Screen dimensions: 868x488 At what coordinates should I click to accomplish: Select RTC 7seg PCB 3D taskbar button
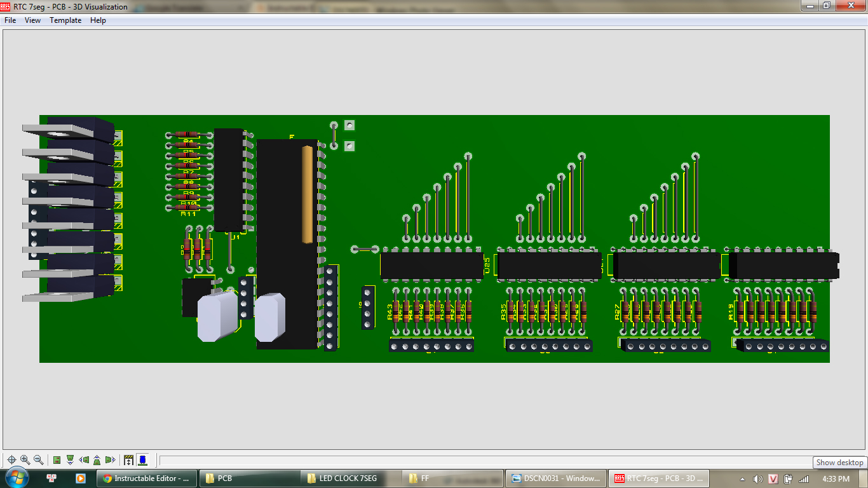pyautogui.click(x=658, y=478)
